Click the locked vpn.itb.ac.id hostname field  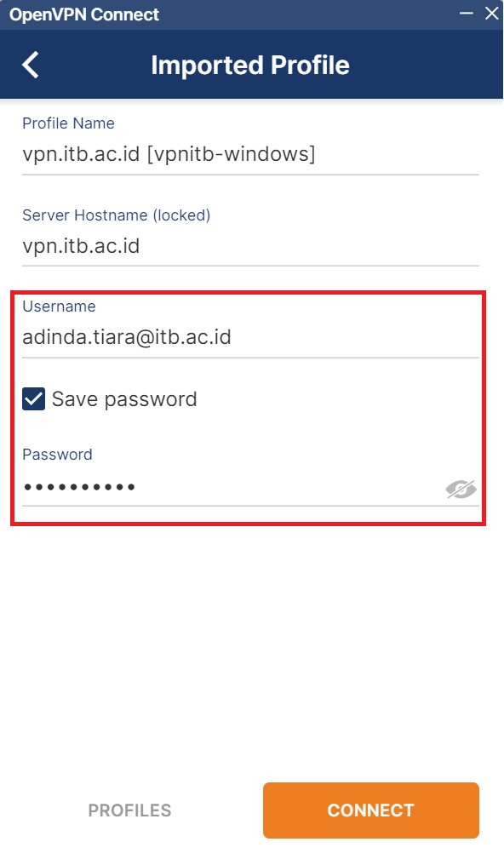[250, 246]
